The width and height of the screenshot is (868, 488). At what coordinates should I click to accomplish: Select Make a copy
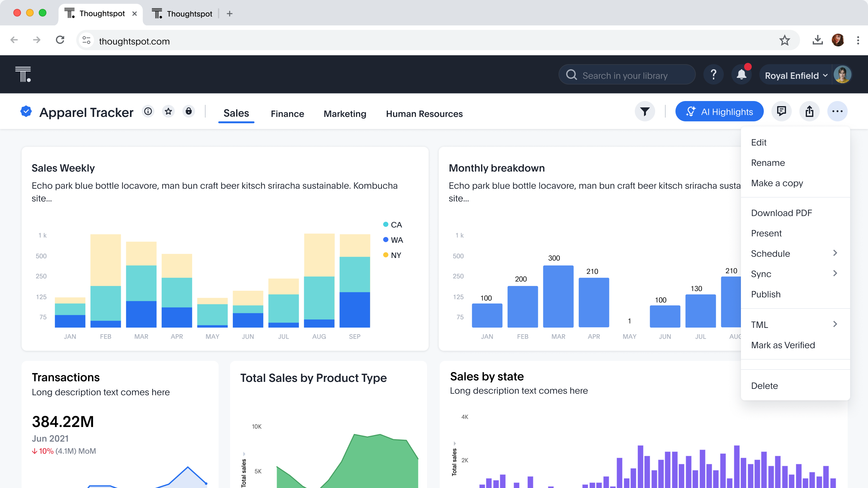(795, 183)
